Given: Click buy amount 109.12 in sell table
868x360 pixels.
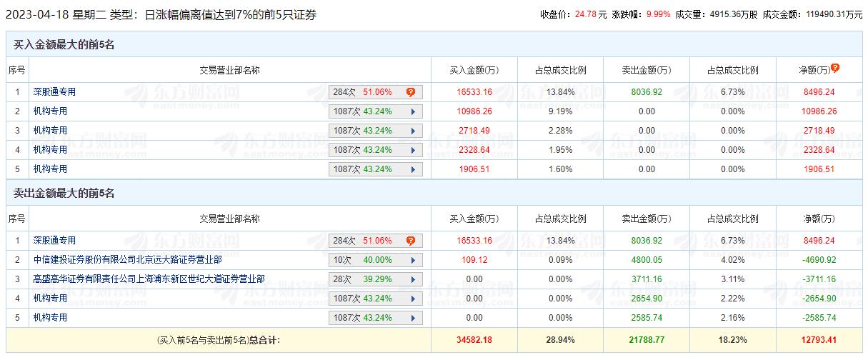Looking at the screenshot, I should (474, 260).
